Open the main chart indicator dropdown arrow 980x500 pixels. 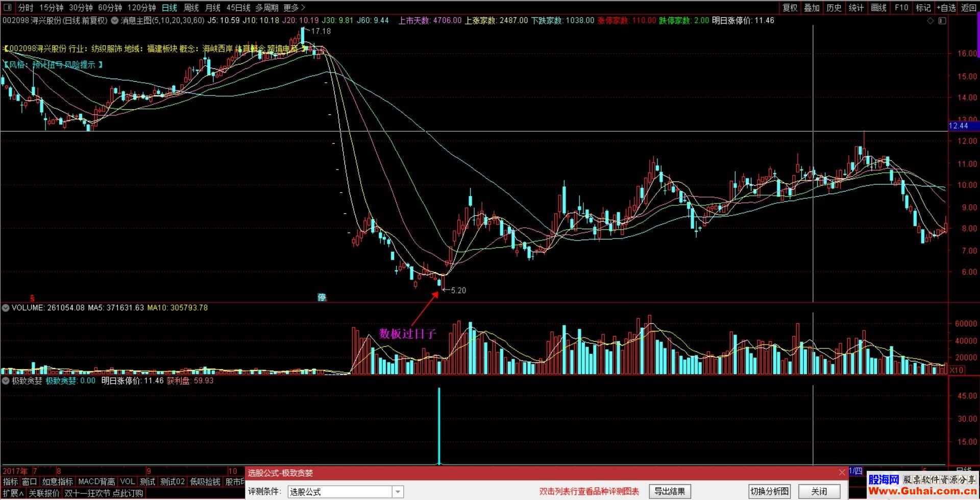115,21
